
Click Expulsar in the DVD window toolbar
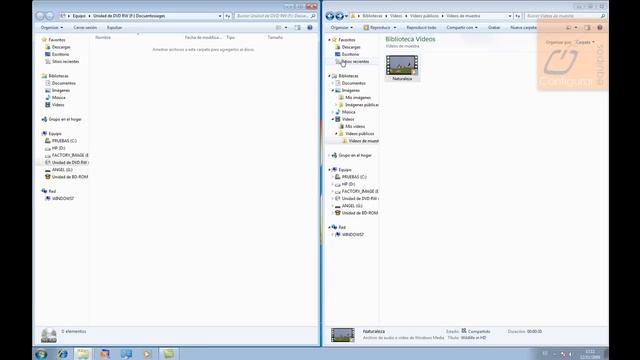[x=114, y=28]
